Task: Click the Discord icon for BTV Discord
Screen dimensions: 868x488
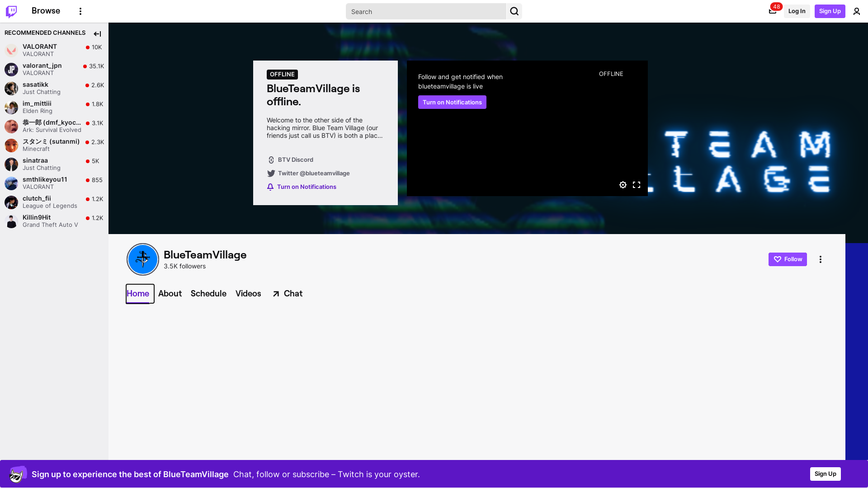Action: point(271,160)
